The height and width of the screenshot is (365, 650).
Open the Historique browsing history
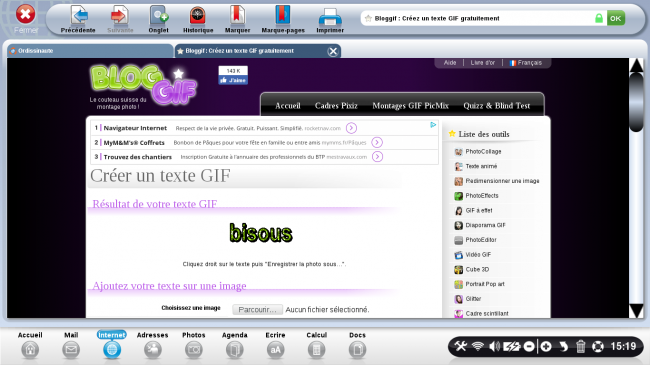tap(198, 19)
